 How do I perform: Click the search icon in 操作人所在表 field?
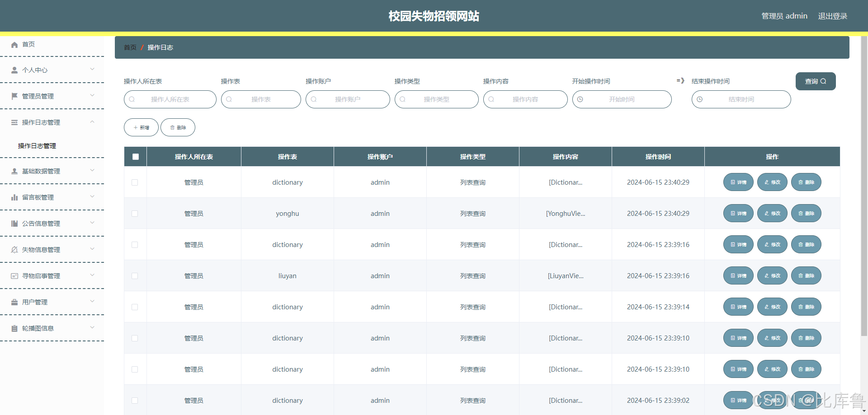coord(132,99)
